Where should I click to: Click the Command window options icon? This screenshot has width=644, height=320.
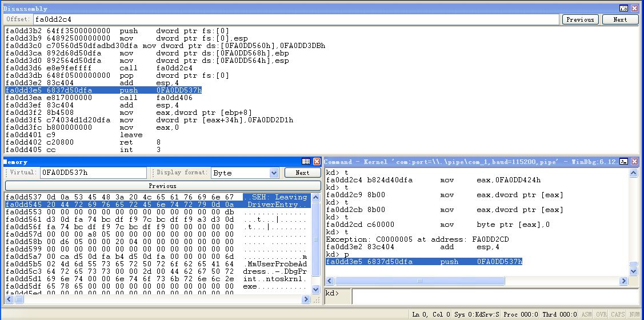[624, 162]
